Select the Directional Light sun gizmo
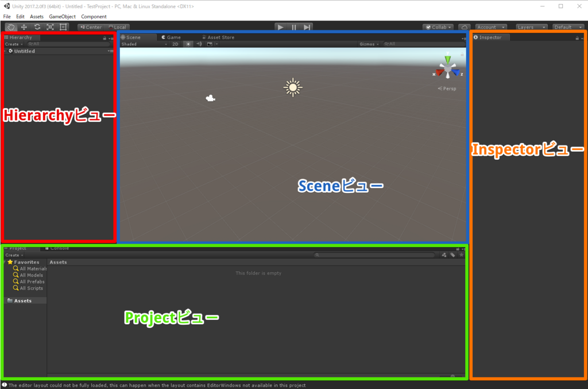The image size is (588, 389). pos(293,87)
